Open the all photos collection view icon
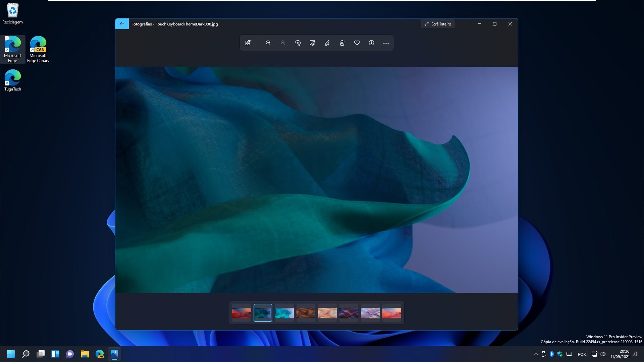644x362 pixels. (x=248, y=43)
